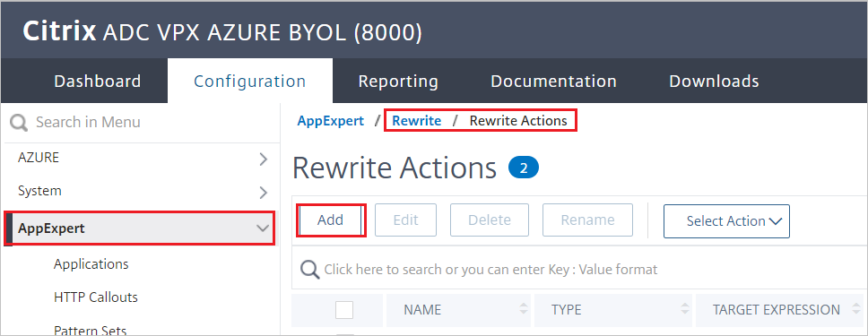Click the Edit button
The image size is (868, 336).
tap(406, 220)
